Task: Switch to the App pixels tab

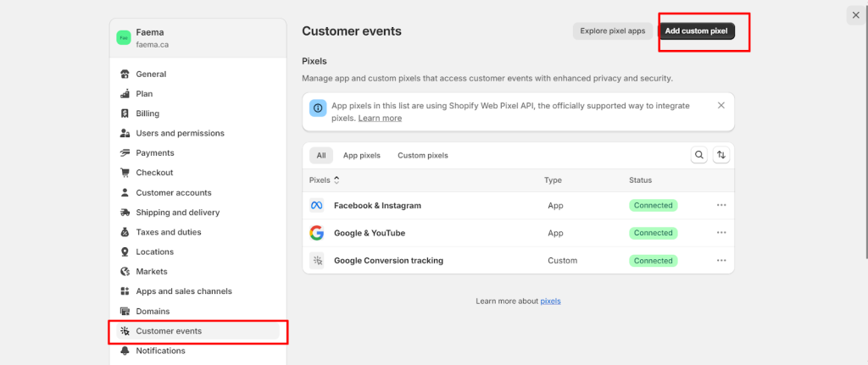Action: pos(361,156)
